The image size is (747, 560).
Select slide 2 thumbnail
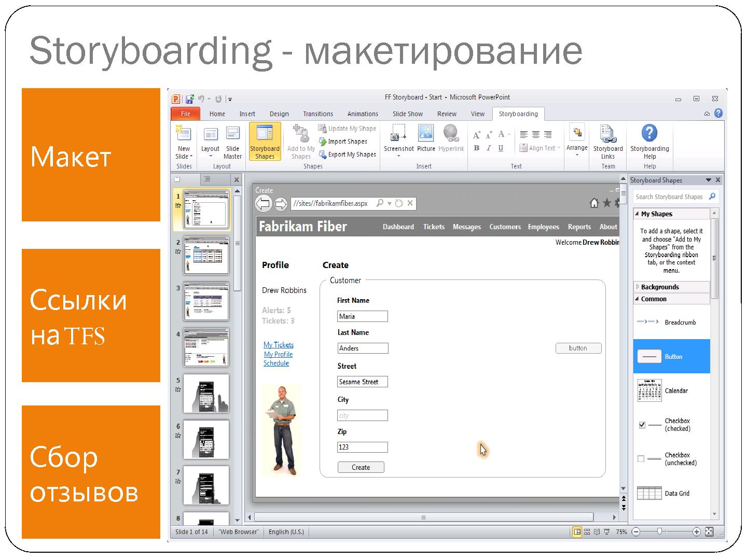point(206,255)
